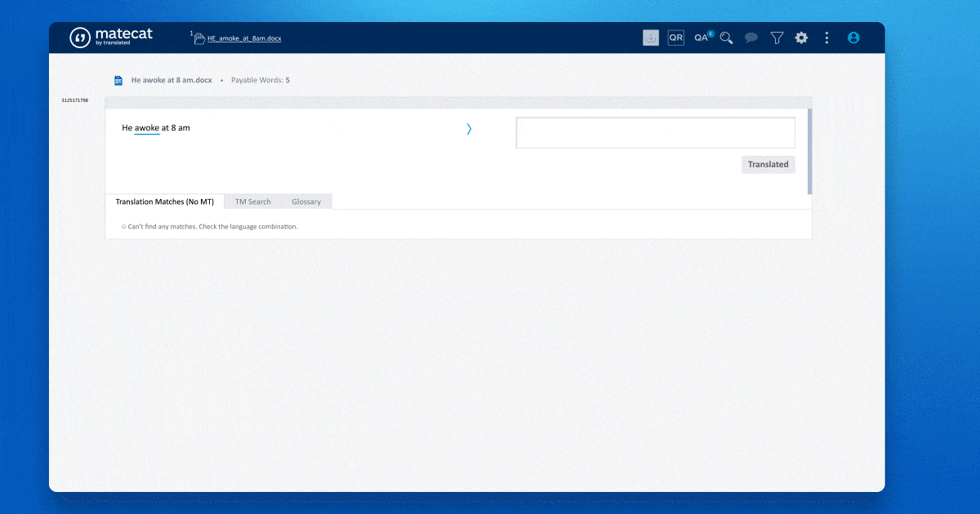980x514 pixels.
Task: Open the user profile menu
Action: pos(853,38)
